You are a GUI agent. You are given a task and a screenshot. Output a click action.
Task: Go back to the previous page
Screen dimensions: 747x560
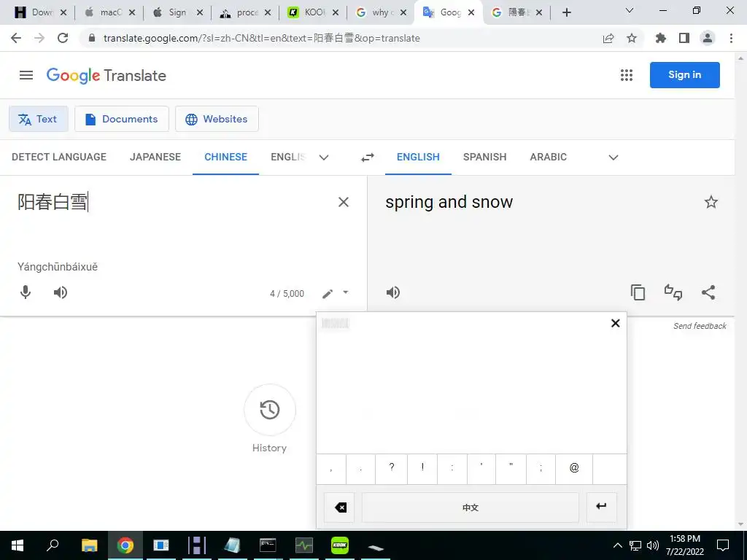tap(16, 38)
